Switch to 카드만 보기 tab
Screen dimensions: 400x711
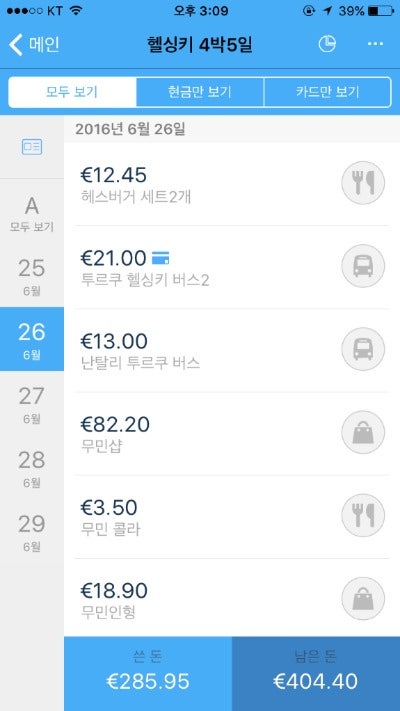pyautogui.click(x=327, y=92)
